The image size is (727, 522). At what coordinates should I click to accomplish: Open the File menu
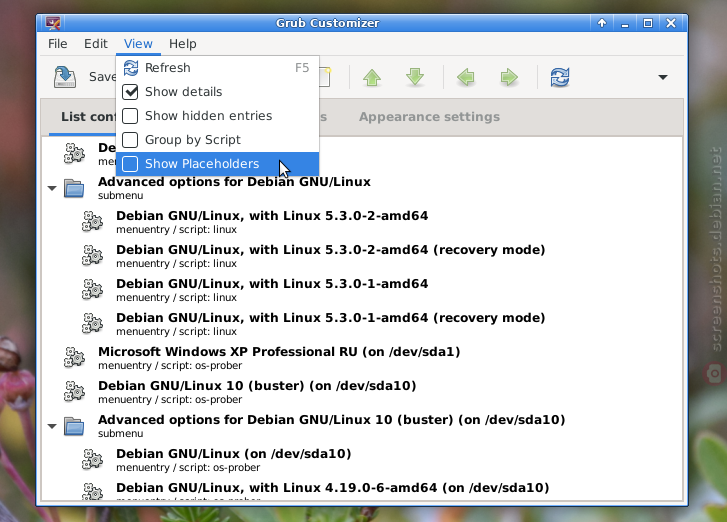57,44
